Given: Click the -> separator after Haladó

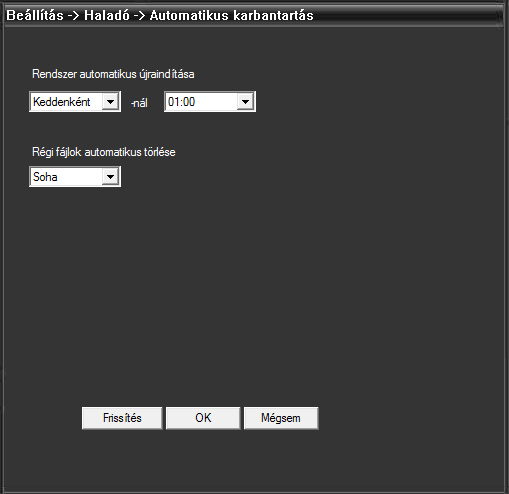Looking at the screenshot, I should (139, 16).
